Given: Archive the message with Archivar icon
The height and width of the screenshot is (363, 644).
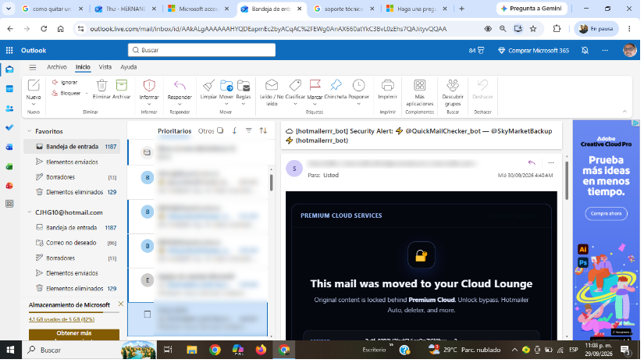Looking at the screenshot, I should click(x=121, y=85).
